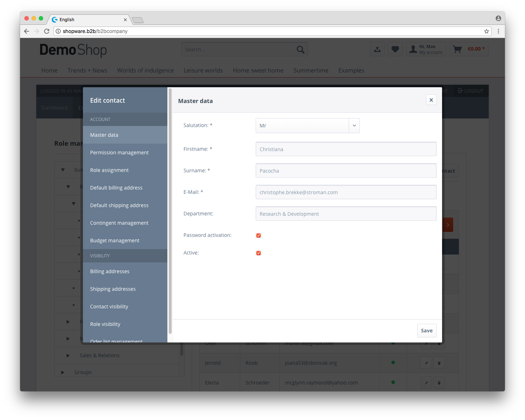Image resolution: width=525 pixels, height=420 pixels.
Task: Select Budget management in sidebar
Action: [115, 241]
